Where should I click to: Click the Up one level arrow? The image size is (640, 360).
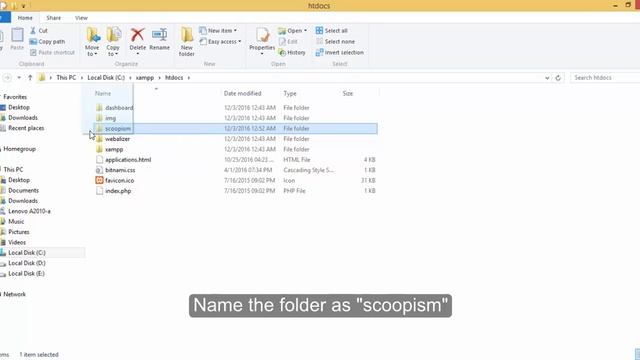tap(30, 78)
